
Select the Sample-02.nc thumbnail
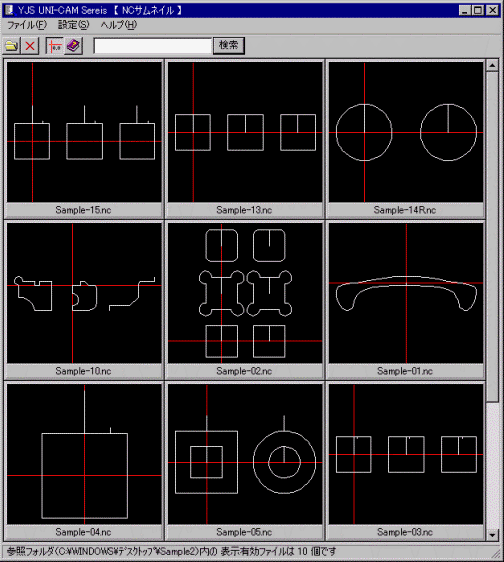point(245,293)
